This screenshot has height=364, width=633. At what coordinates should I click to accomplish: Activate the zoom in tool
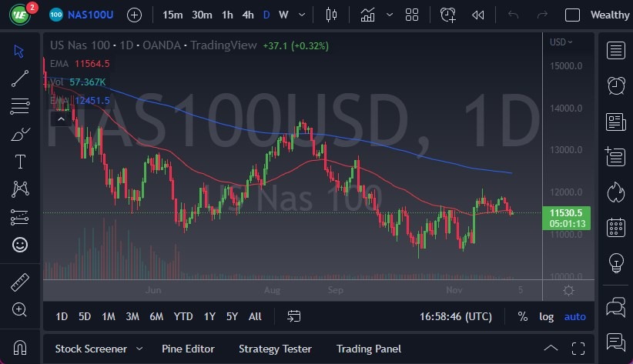coord(19,309)
